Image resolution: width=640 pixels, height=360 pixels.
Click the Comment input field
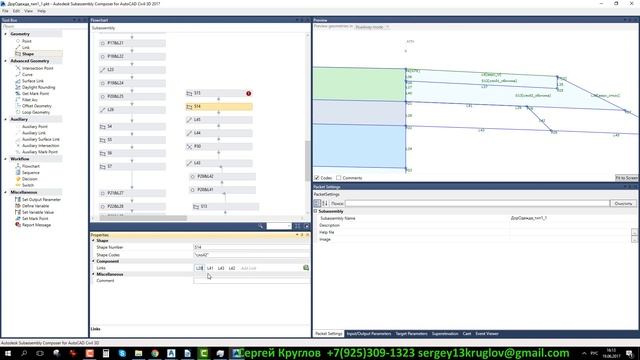251,281
